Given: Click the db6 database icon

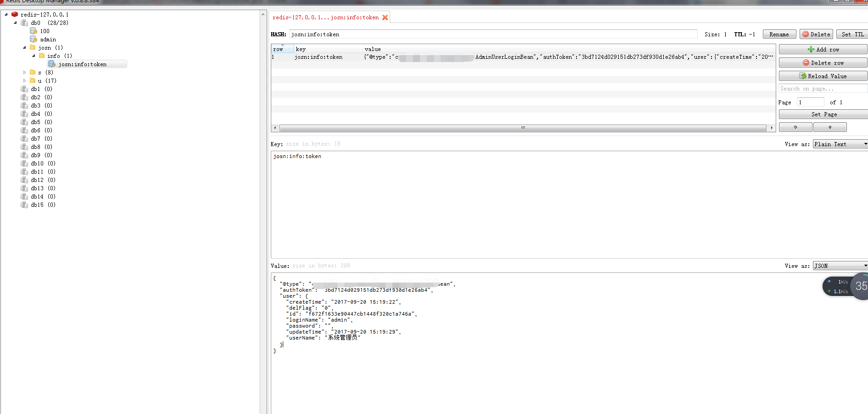Looking at the screenshot, I should [x=24, y=130].
